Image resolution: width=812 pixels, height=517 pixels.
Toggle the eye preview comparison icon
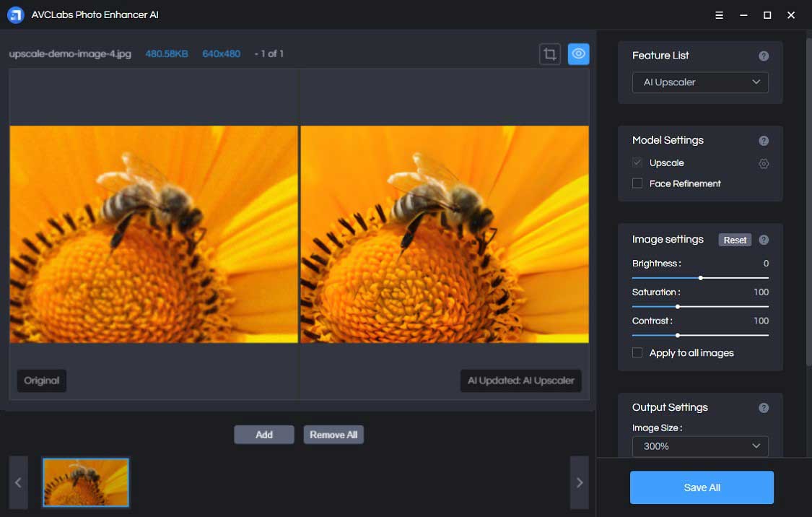[x=578, y=54]
